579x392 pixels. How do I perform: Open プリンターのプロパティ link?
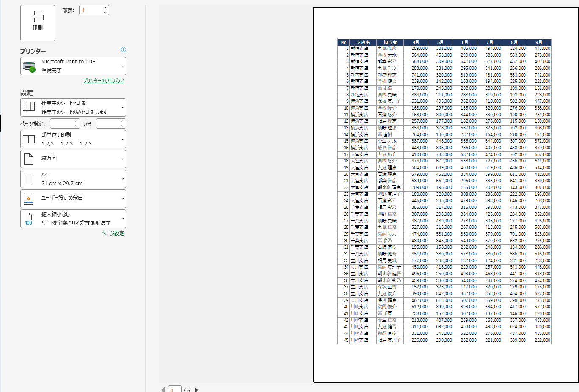[x=104, y=80]
